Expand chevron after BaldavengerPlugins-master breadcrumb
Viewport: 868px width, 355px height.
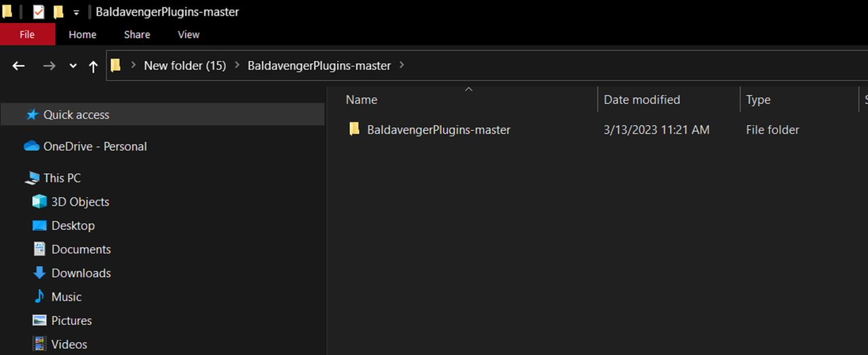pos(402,66)
